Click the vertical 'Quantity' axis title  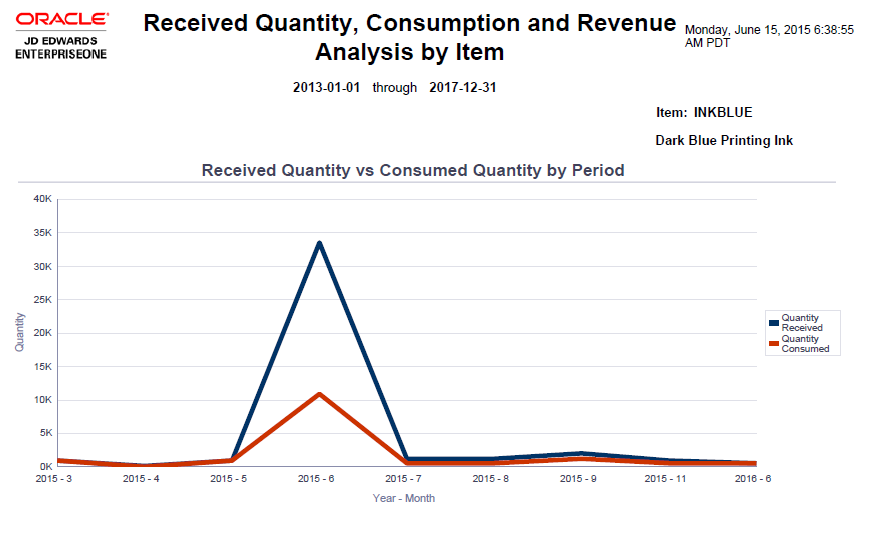coord(20,332)
